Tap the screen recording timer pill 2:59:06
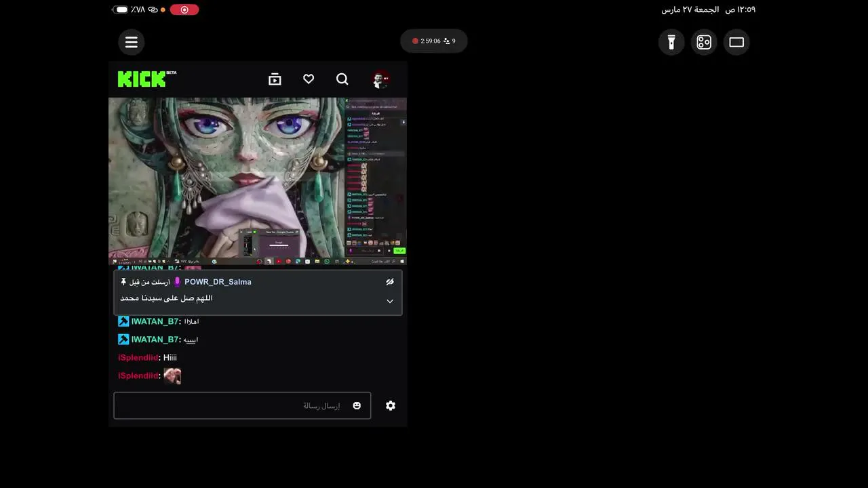The width and height of the screenshot is (868, 488). (434, 41)
